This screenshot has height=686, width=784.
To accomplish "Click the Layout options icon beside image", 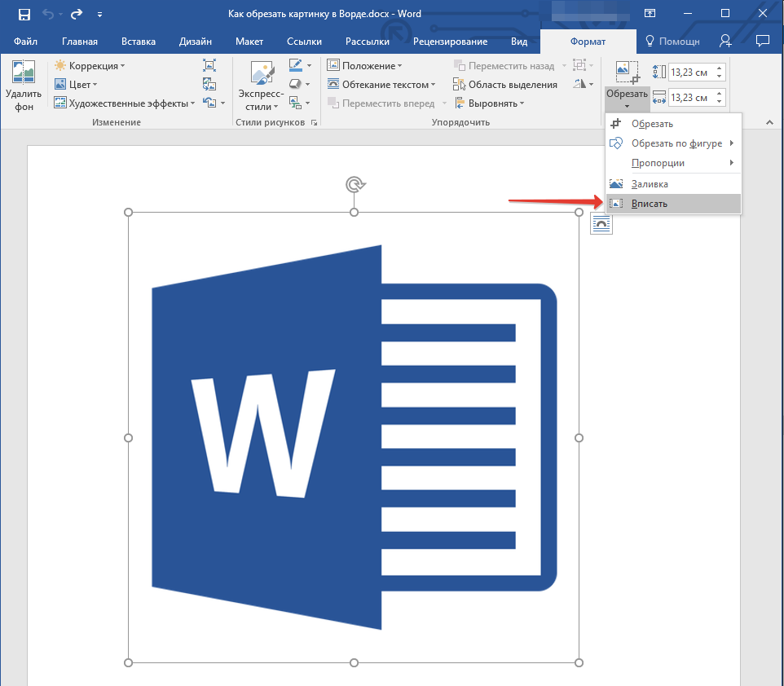I will click(x=601, y=223).
